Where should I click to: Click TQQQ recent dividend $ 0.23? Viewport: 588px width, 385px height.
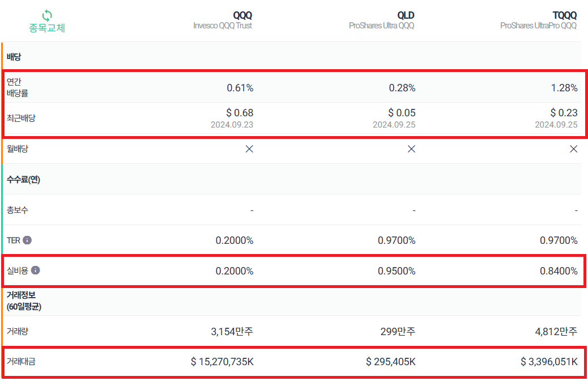(x=564, y=113)
